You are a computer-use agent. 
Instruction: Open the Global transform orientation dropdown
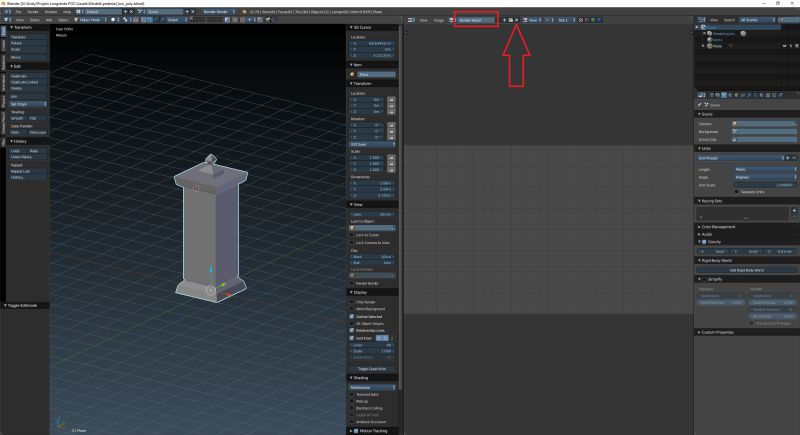tap(177, 20)
